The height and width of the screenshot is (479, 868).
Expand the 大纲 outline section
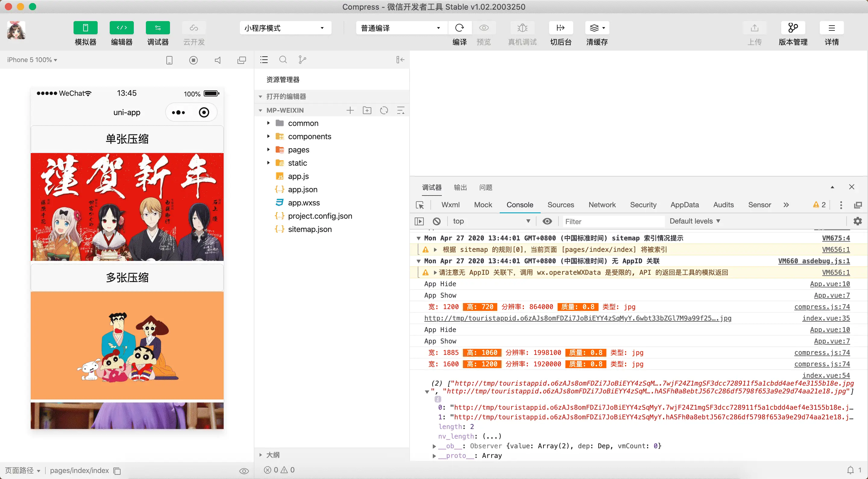point(332,455)
